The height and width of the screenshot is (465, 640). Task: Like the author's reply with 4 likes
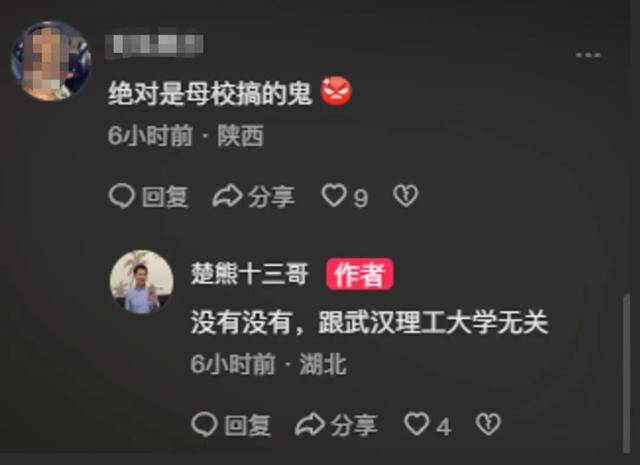pos(417,424)
